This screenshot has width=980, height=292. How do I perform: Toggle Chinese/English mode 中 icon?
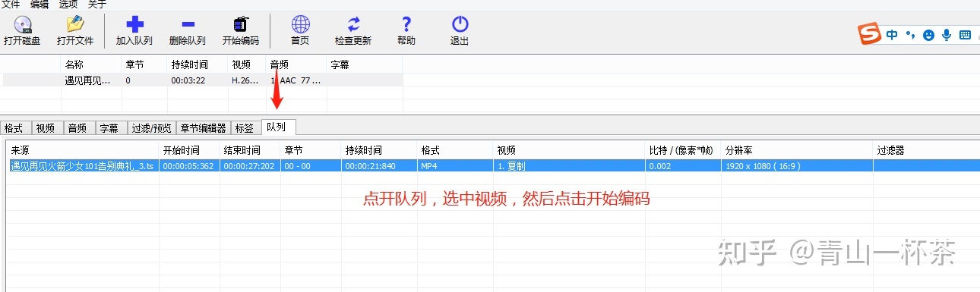pyautogui.click(x=892, y=35)
